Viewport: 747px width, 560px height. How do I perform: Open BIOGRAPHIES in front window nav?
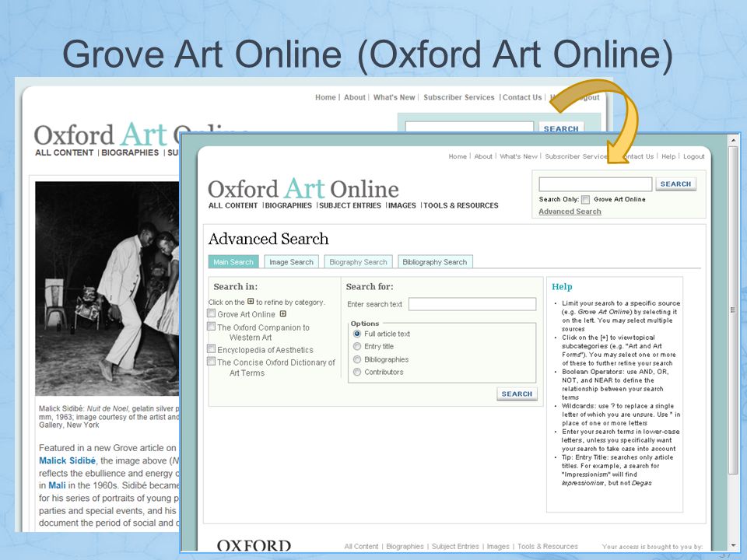click(288, 205)
